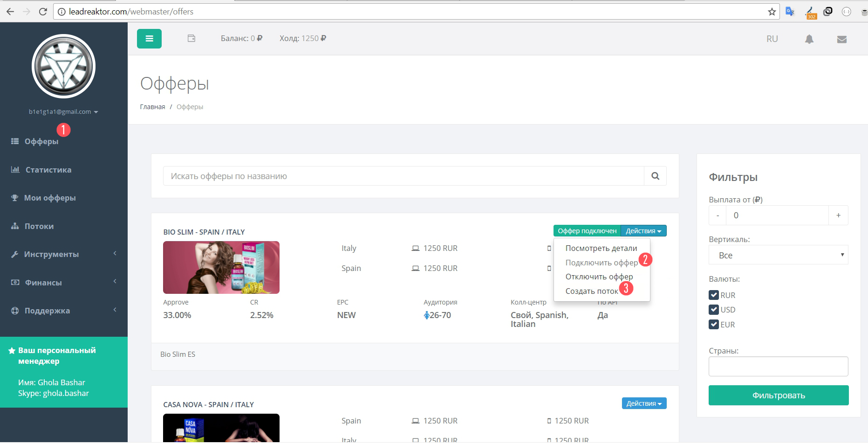Open Действия dropdown for CASA NOVA offer
The width and height of the screenshot is (868, 444).
644,403
